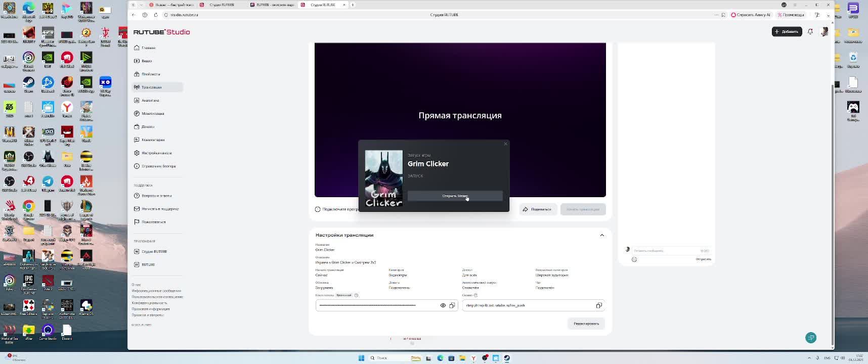Screen dimensions: 868x364
Task: Close the Grim Clicker launch popup
Action: (x=505, y=144)
